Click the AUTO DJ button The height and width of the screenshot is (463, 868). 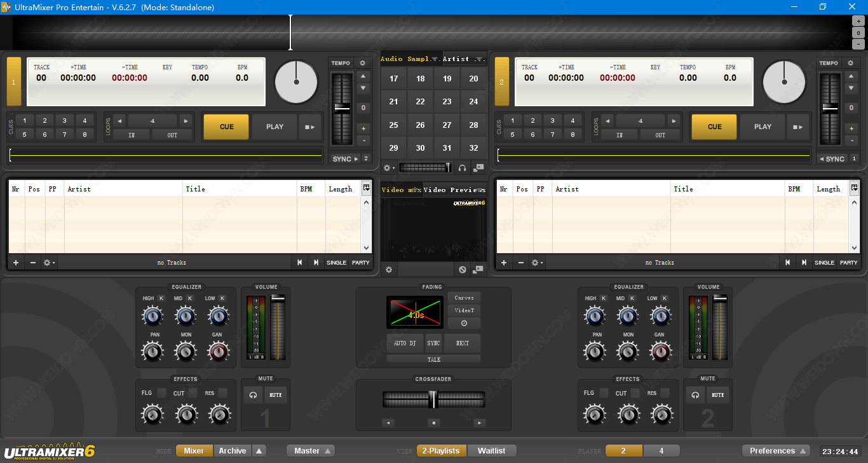[x=405, y=343]
